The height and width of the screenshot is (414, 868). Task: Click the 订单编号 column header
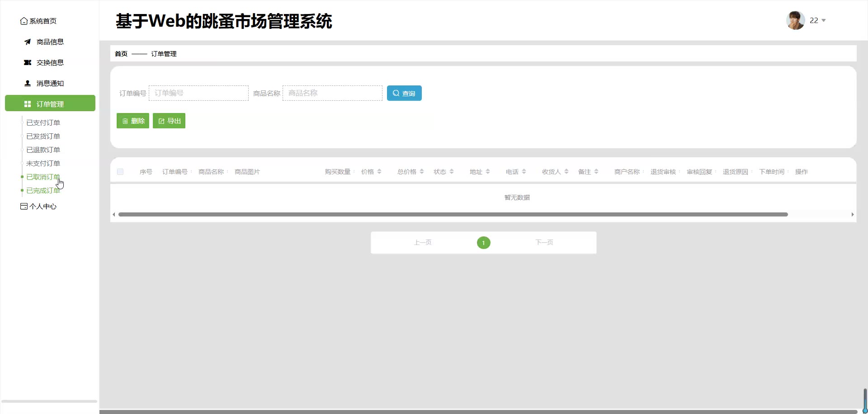coord(175,172)
